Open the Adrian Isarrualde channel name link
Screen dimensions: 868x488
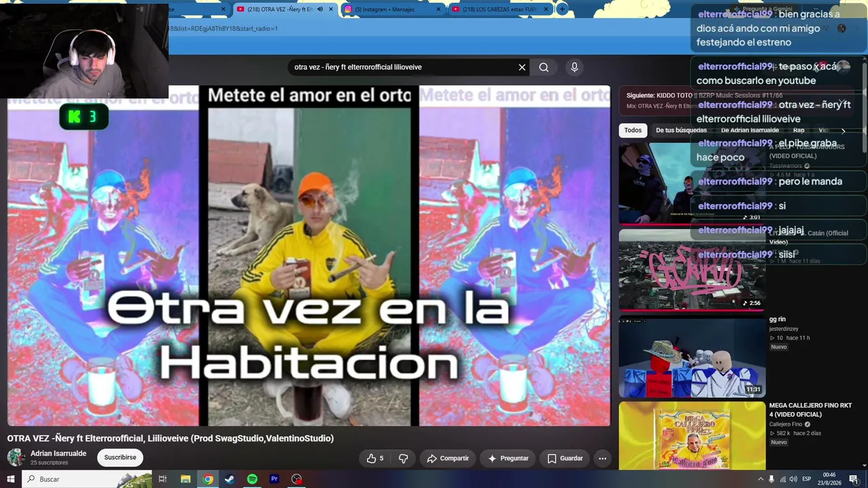[x=58, y=453]
